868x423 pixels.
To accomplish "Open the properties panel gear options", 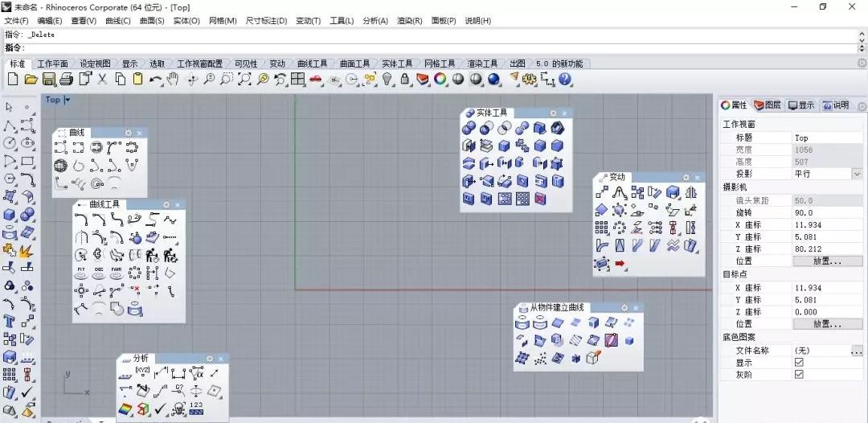I will (862, 105).
